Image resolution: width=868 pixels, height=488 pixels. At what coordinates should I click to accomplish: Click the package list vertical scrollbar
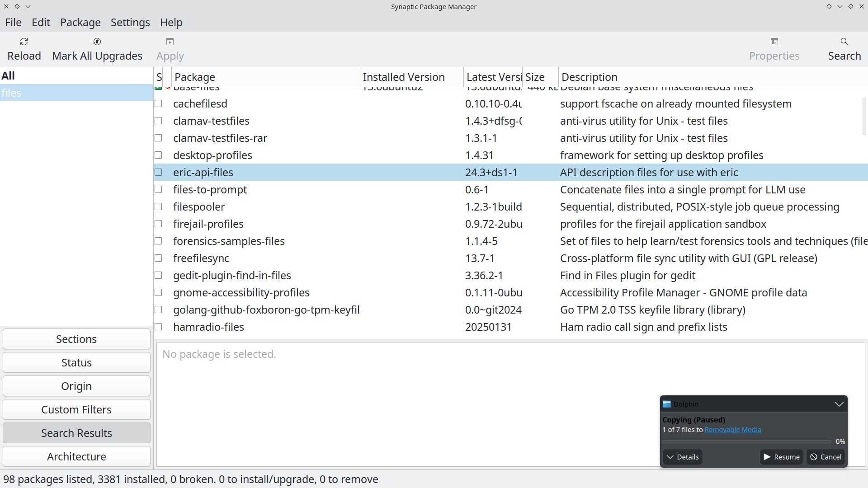(864, 116)
